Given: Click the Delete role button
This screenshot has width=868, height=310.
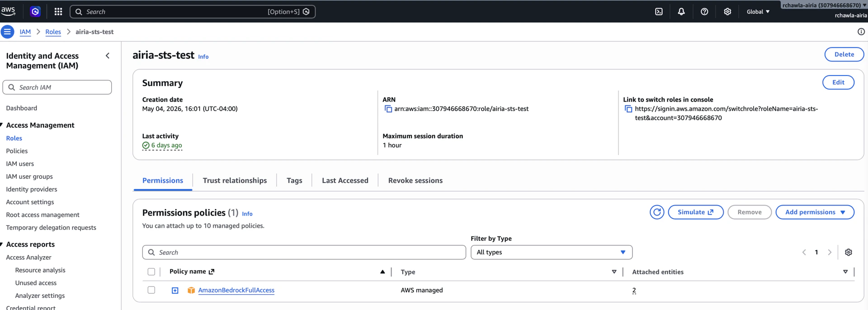Looking at the screenshot, I should pos(844,54).
